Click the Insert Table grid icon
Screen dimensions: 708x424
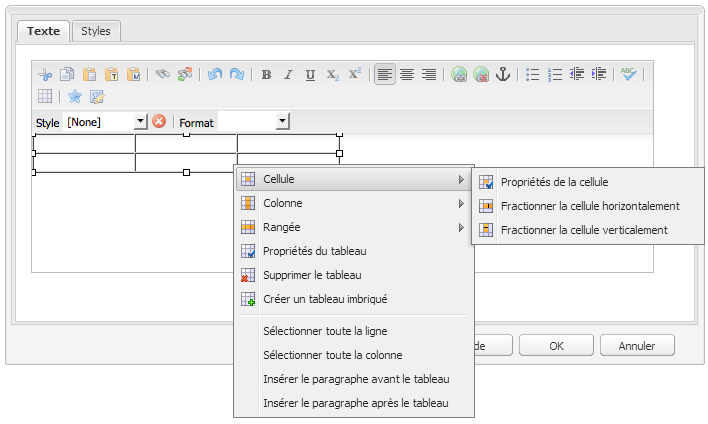(x=45, y=96)
